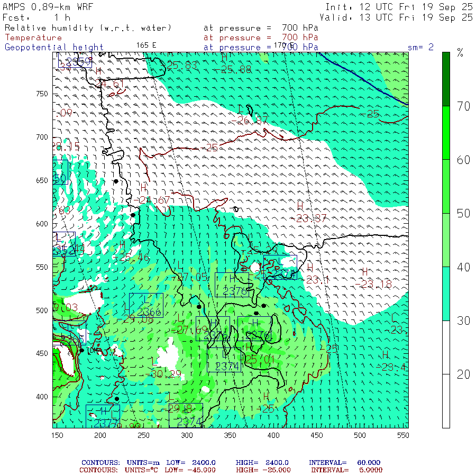Select the Valid. 13 UTC timestamp text
Viewport: 476px width, 476px height.
pos(396,17)
